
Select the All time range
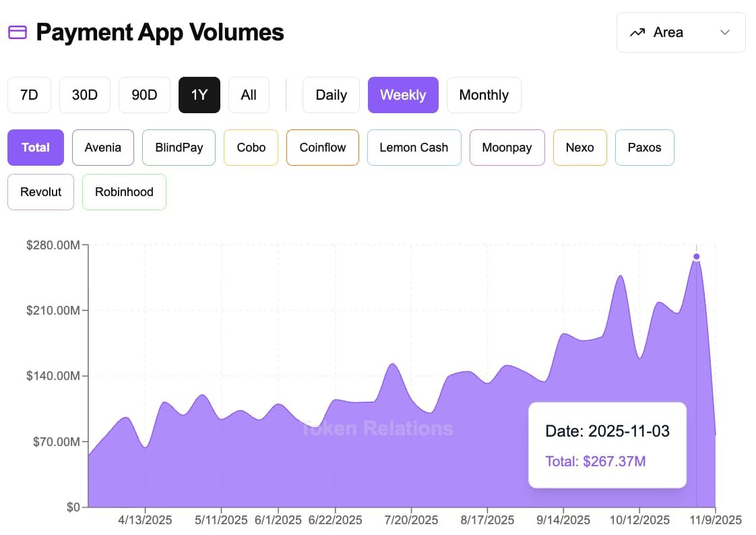click(249, 95)
